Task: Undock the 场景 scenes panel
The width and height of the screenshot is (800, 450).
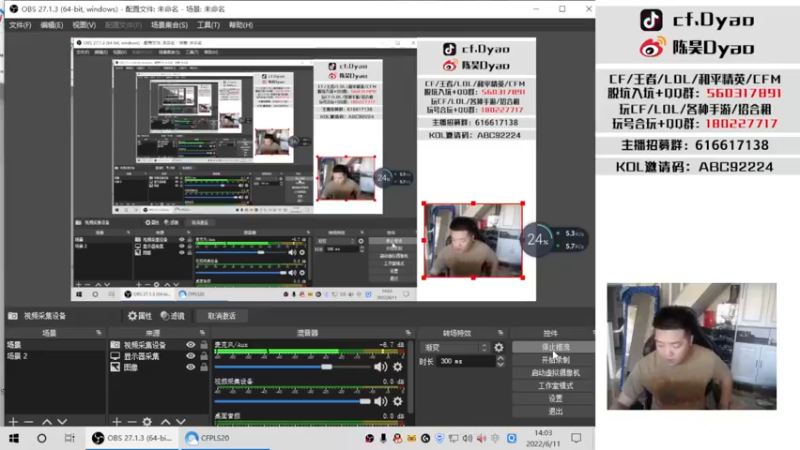Action: (98, 333)
